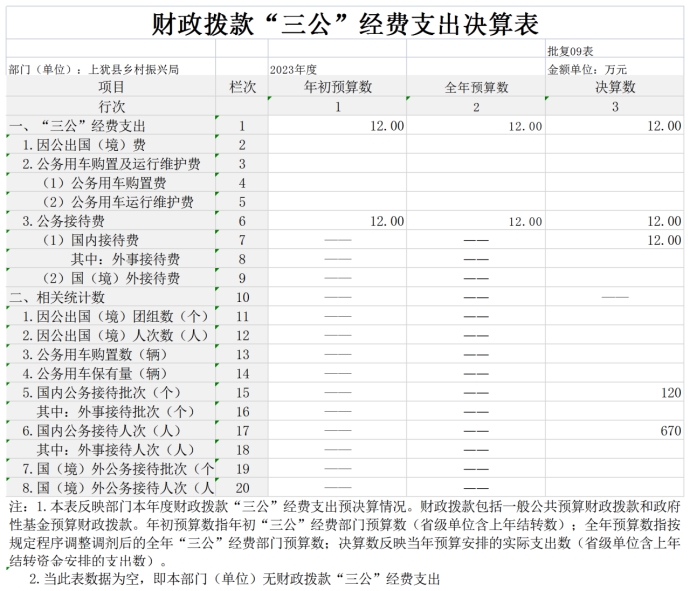Viewport: 691px width, 591px height.
Task: Select the 2023年度 cell
Action: [x=293, y=69]
